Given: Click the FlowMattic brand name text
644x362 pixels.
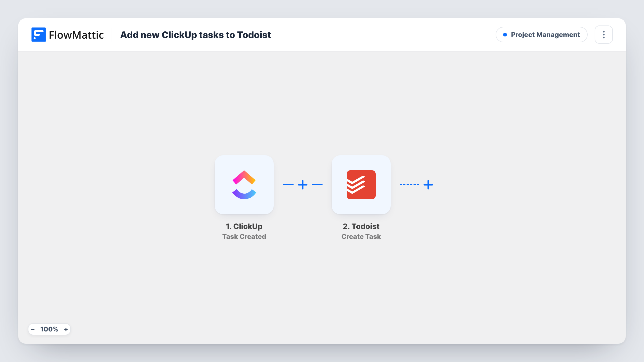Looking at the screenshot, I should click(x=76, y=35).
